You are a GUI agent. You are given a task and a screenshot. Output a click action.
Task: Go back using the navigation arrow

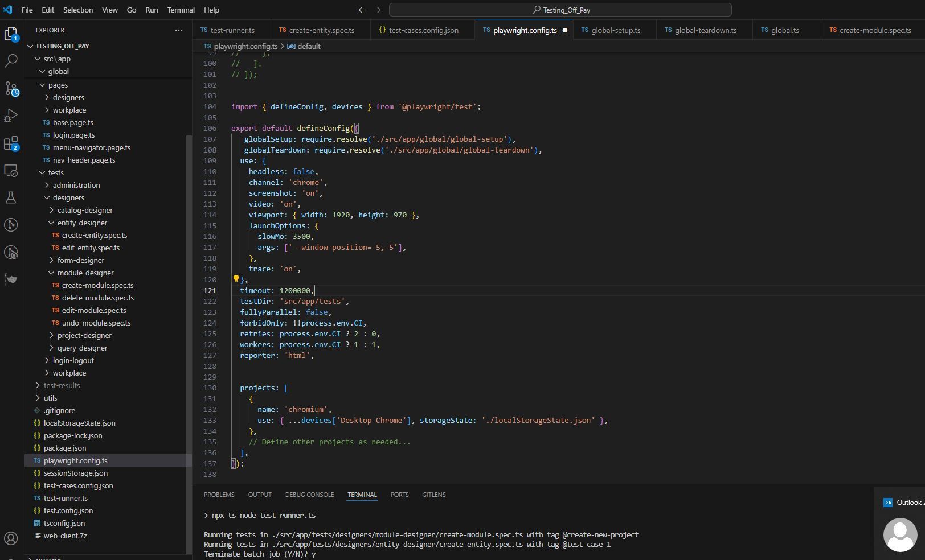tap(362, 10)
